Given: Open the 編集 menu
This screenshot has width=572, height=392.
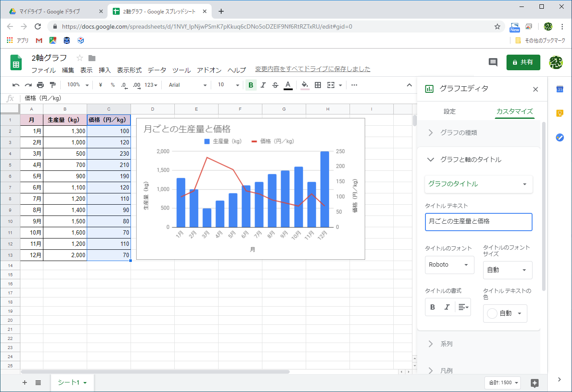Looking at the screenshot, I should pyautogui.click(x=68, y=70).
